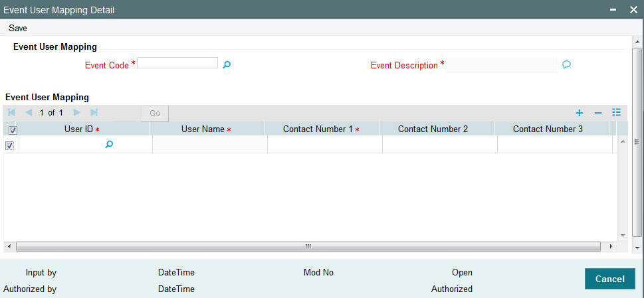Click the Cancel button
The image size is (644, 298).
(x=610, y=279)
